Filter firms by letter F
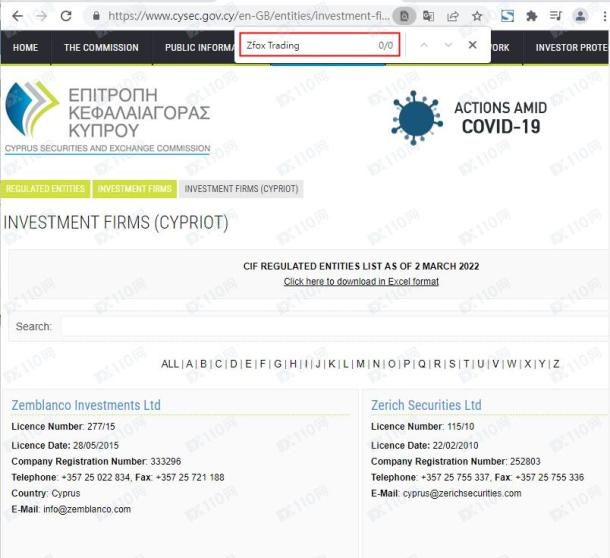Image resolution: width=610 pixels, height=558 pixels. (x=263, y=364)
